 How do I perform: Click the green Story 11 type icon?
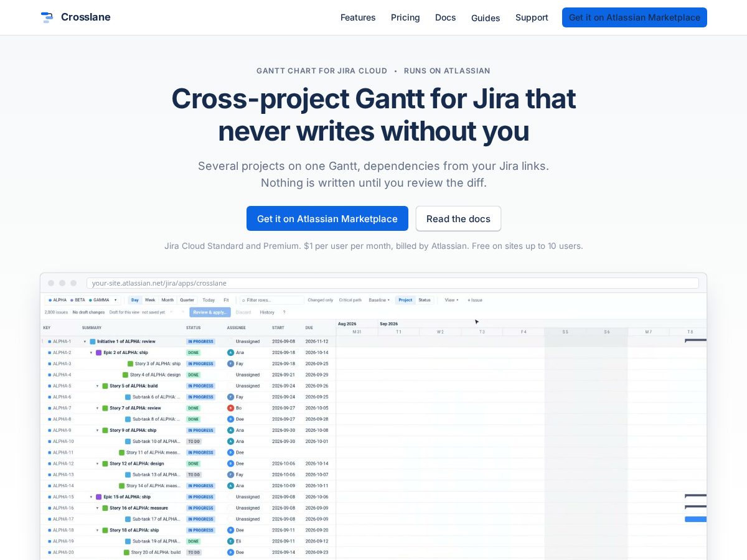(122, 453)
